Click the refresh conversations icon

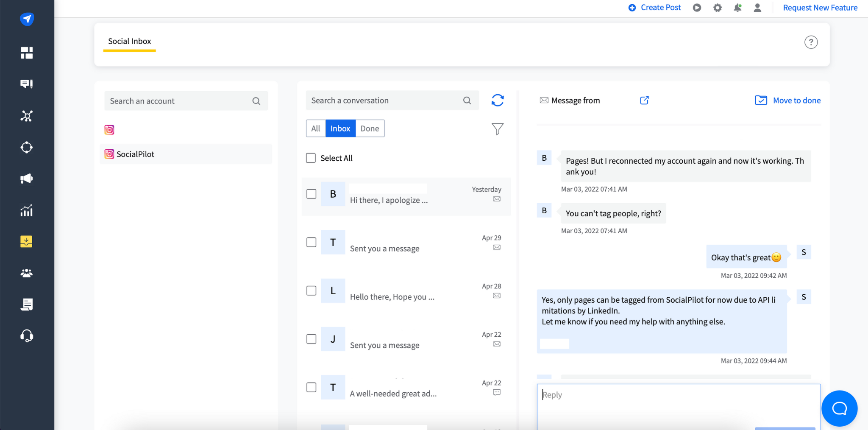[498, 101]
